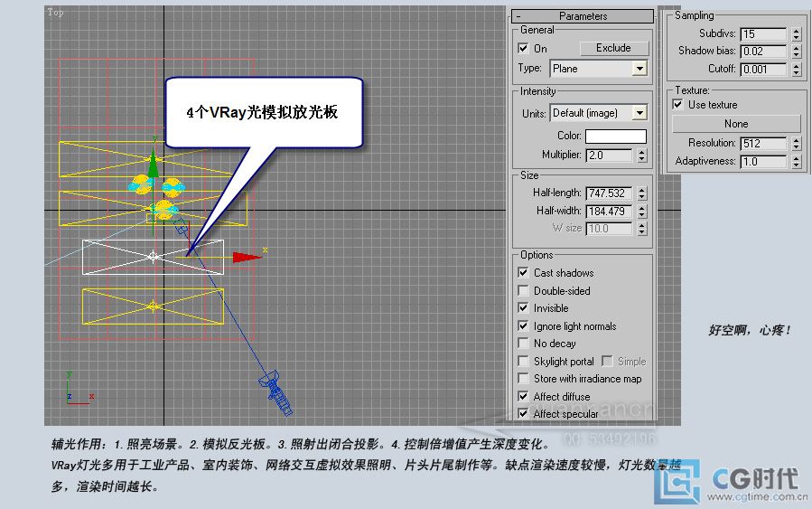
Task: Click the green Y-axis move gizmo arrow
Action: click(x=153, y=165)
